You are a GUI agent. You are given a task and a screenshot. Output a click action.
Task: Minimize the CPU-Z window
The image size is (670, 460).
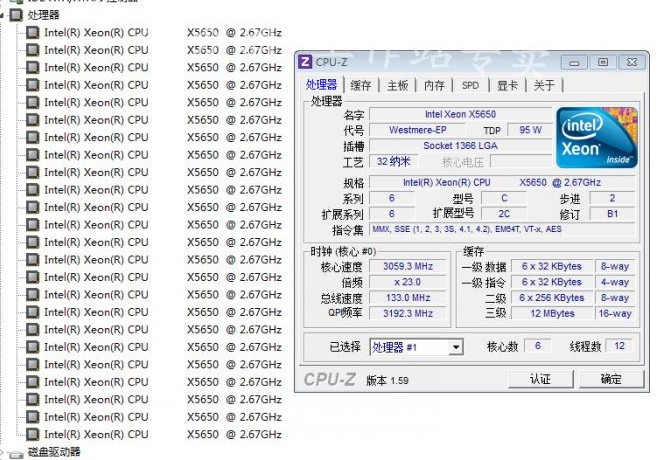click(x=574, y=62)
